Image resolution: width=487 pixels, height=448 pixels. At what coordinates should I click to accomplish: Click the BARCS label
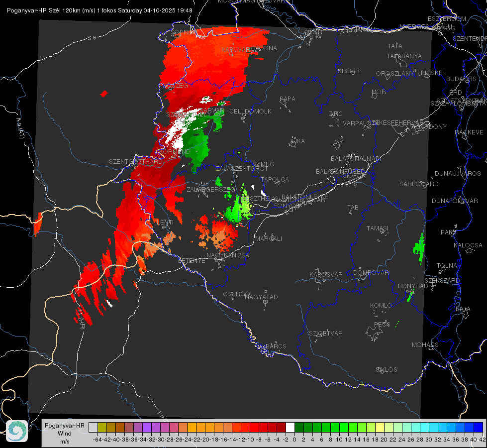(276, 346)
